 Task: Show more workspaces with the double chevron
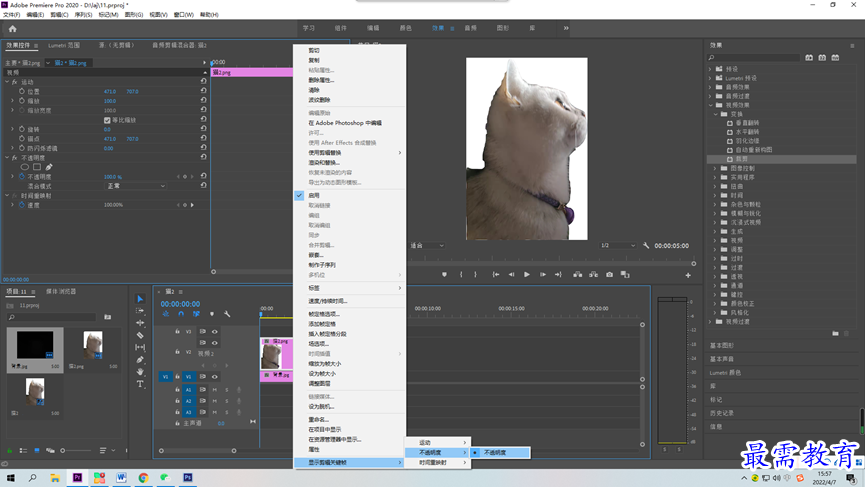tap(566, 28)
